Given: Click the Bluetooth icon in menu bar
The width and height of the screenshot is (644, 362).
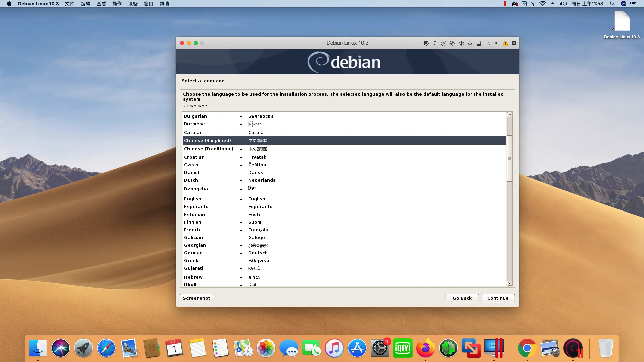Looking at the screenshot, I should point(533,4).
